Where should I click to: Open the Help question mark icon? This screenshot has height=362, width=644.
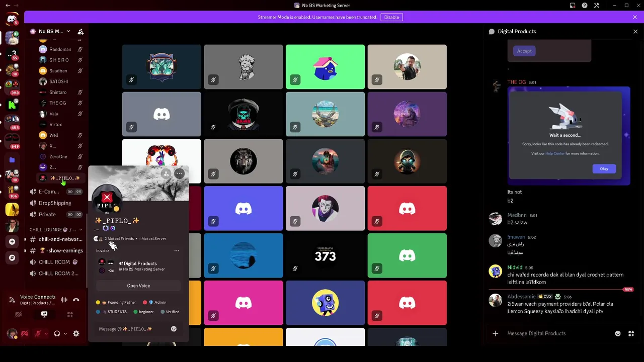click(585, 6)
